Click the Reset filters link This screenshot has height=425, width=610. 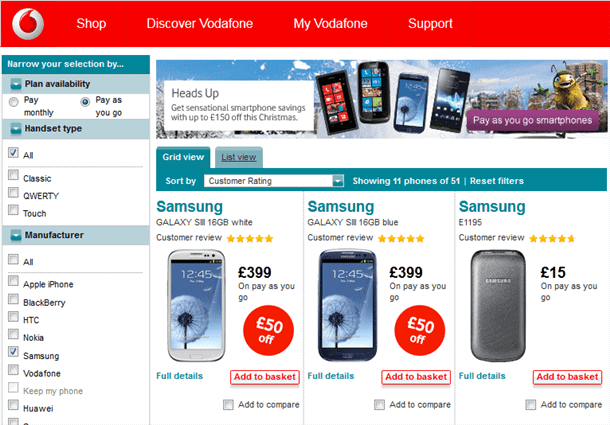496,181
